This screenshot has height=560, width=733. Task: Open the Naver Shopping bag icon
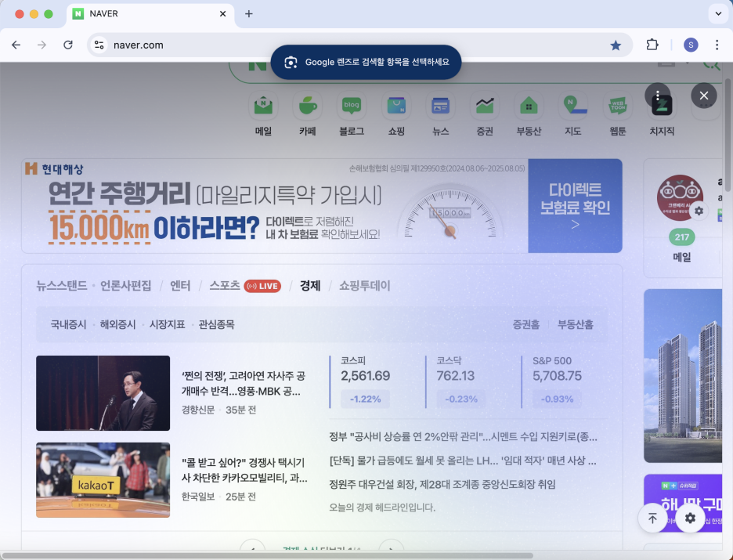tap(396, 106)
